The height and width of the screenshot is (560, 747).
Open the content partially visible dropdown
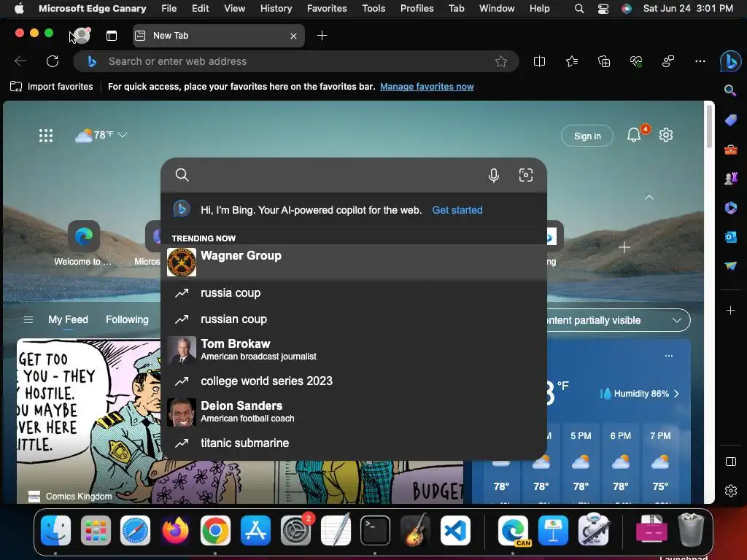pyautogui.click(x=617, y=321)
